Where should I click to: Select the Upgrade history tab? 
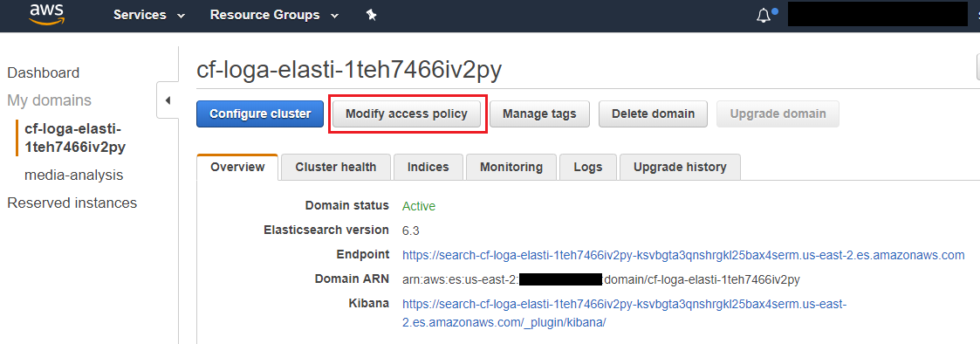click(x=680, y=167)
